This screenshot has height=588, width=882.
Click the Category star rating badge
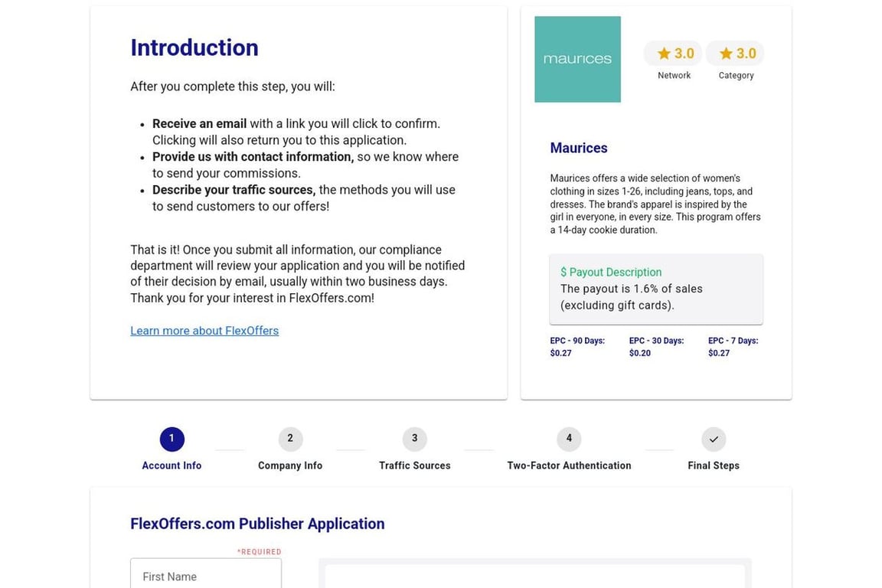(735, 54)
